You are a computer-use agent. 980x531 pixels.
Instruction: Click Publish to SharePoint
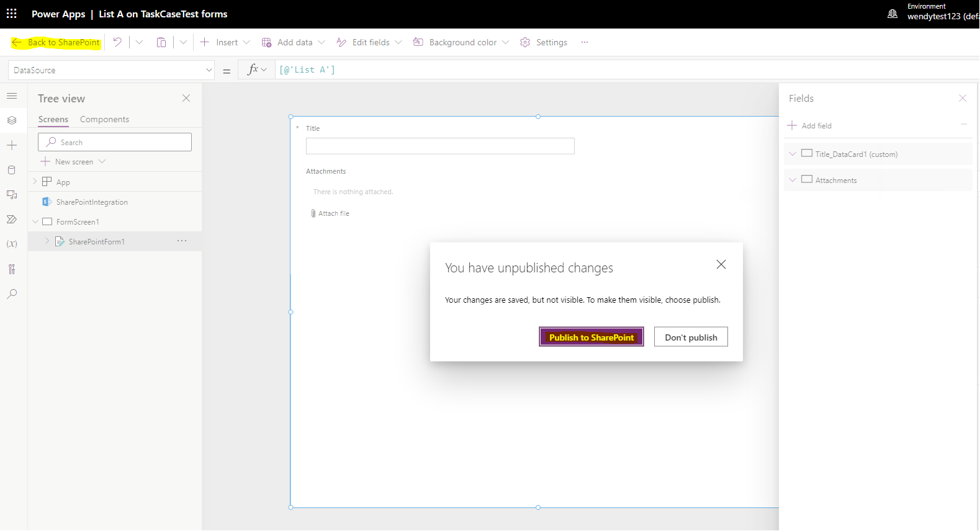(x=591, y=337)
